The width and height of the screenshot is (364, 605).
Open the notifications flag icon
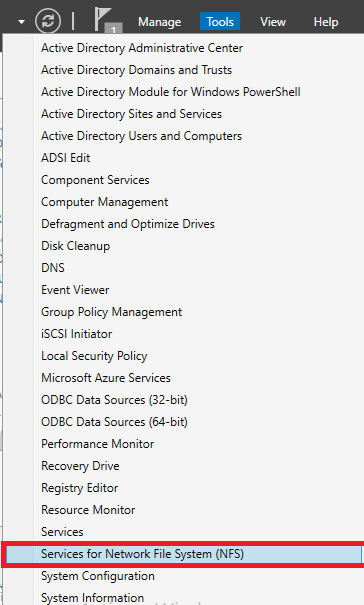point(108,20)
